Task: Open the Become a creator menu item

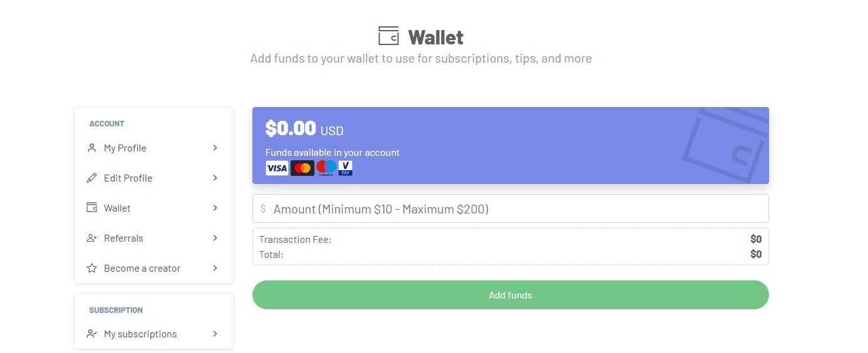Action: [153, 268]
